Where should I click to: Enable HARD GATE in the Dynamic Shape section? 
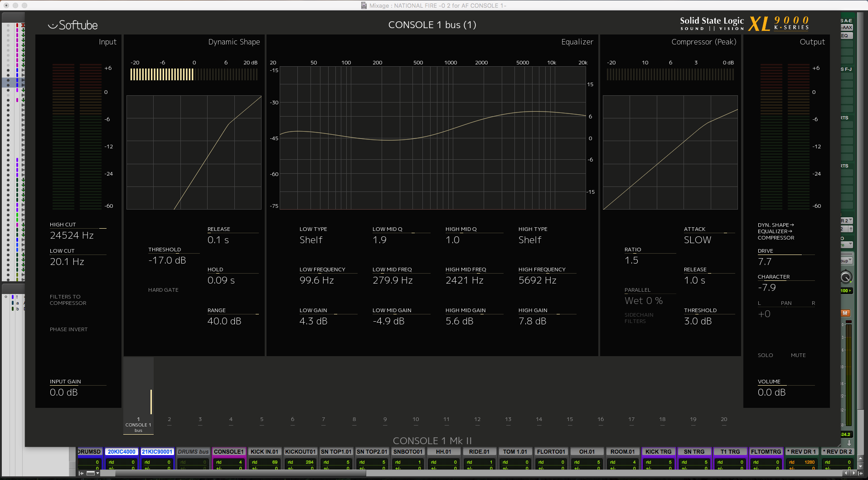[163, 290]
